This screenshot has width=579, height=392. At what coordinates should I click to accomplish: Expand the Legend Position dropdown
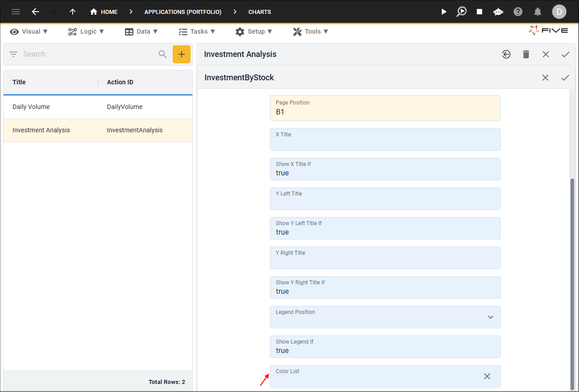491,317
